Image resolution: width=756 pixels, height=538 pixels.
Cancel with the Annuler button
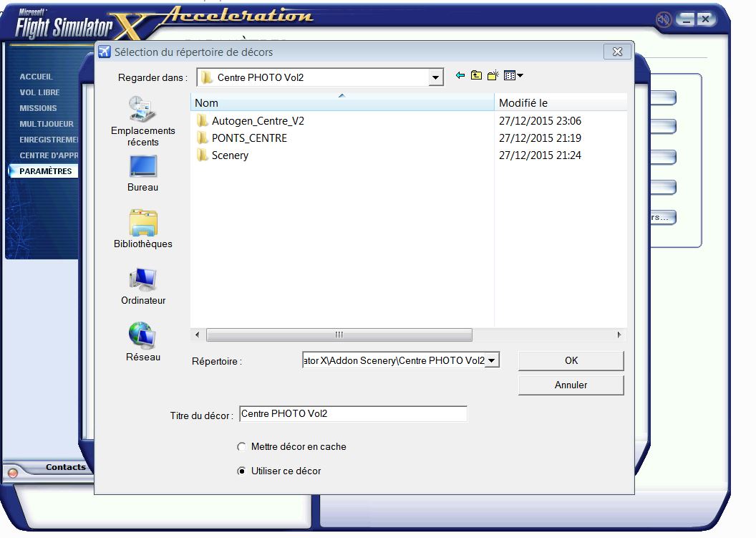click(x=571, y=385)
